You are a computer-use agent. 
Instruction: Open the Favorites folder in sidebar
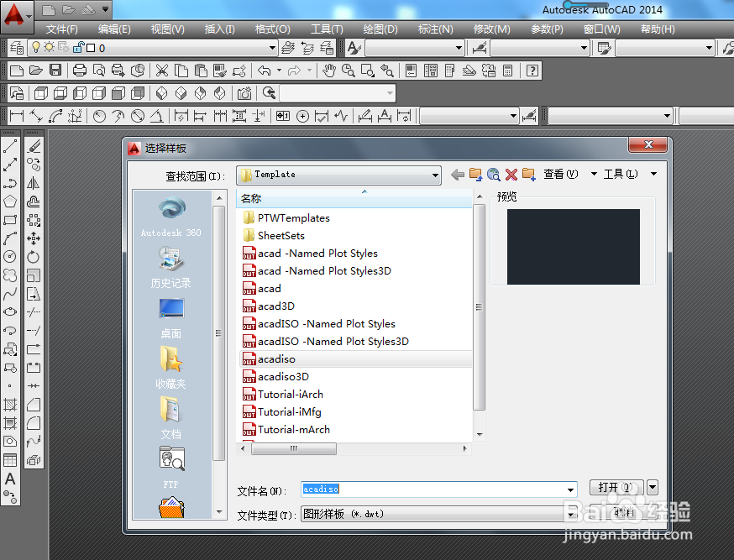(171, 369)
